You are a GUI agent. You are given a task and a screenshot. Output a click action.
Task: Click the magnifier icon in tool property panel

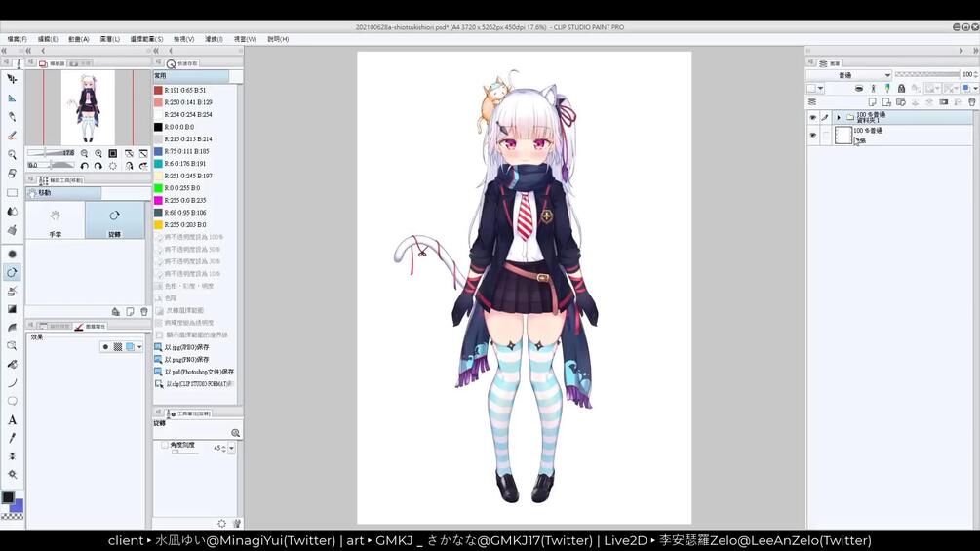click(x=236, y=432)
